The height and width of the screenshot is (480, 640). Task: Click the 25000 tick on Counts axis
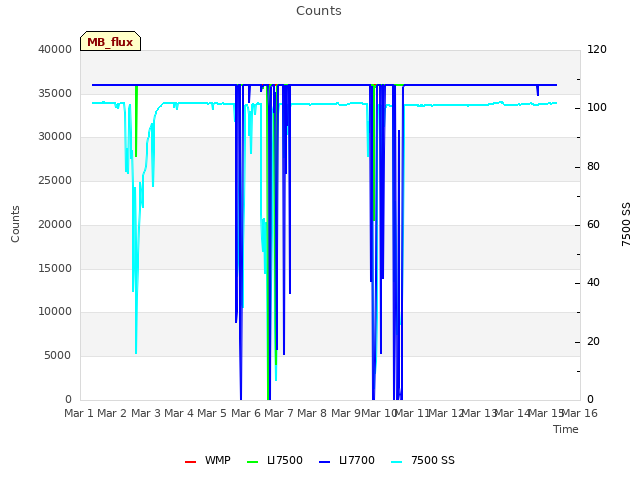[55, 180]
